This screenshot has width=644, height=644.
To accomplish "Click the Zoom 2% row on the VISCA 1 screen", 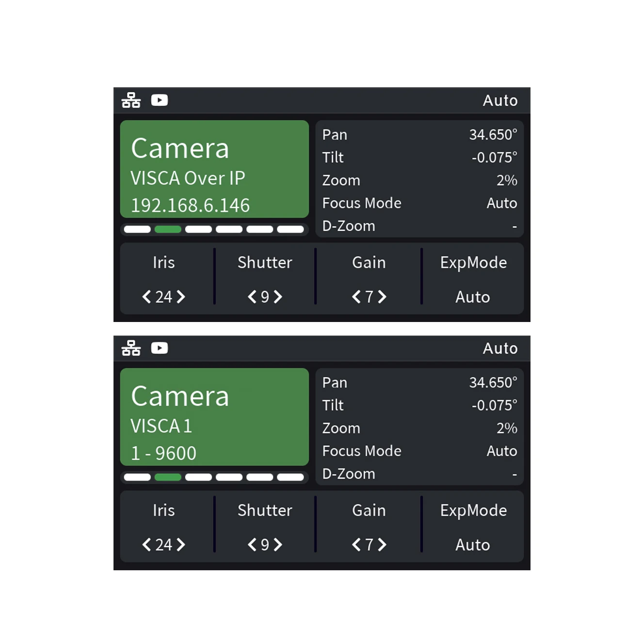I will (x=419, y=428).
